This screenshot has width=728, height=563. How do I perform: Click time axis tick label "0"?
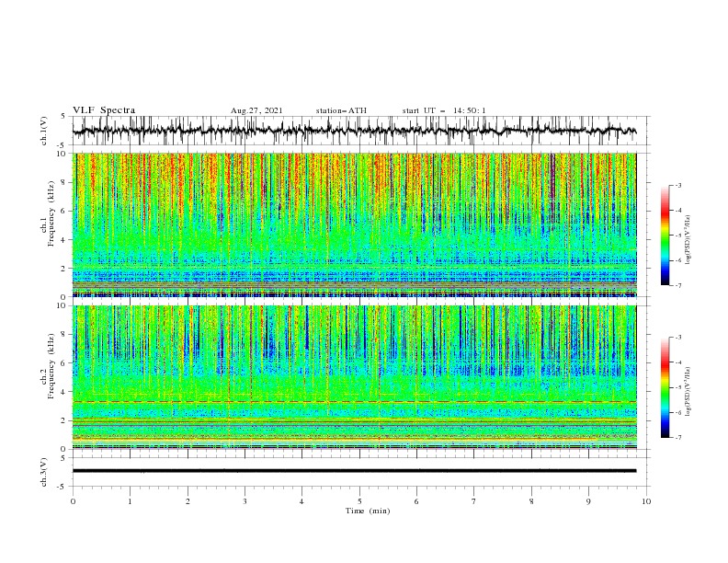[x=73, y=501]
